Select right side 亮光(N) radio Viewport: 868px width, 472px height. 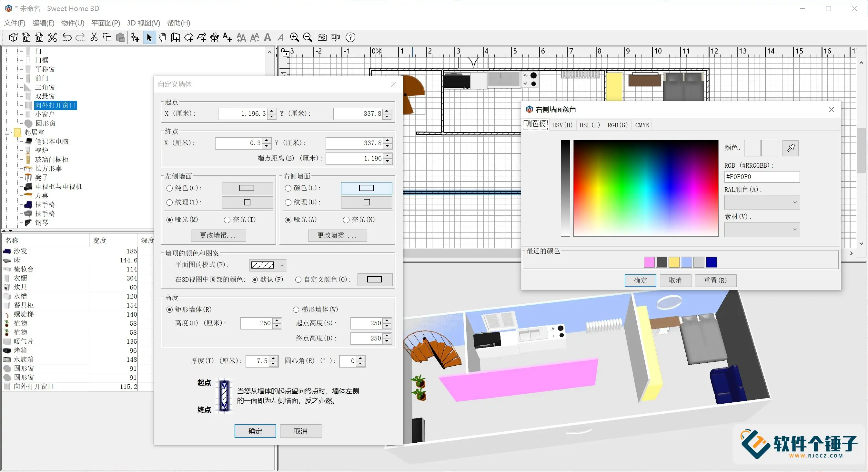coord(346,220)
